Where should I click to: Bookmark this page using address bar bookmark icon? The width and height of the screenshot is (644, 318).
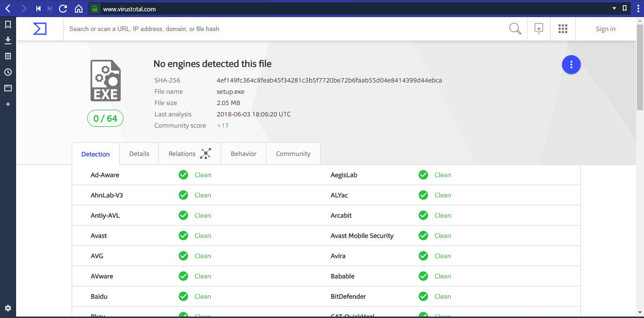[625, 9]
